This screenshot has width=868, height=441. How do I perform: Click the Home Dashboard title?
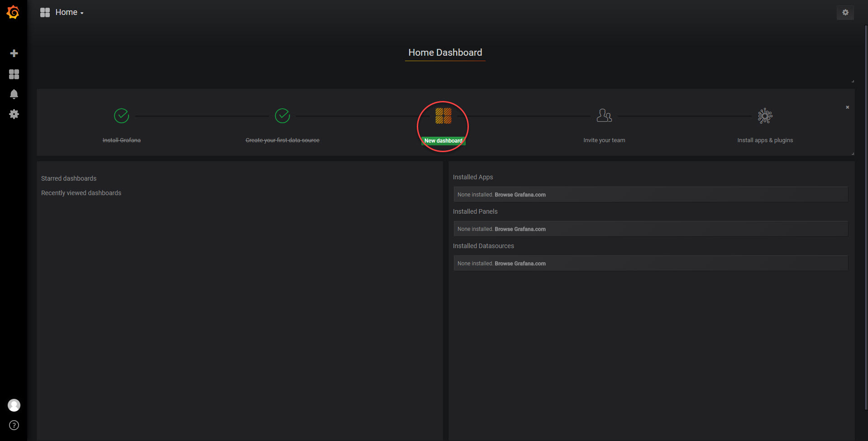[445, 53]
